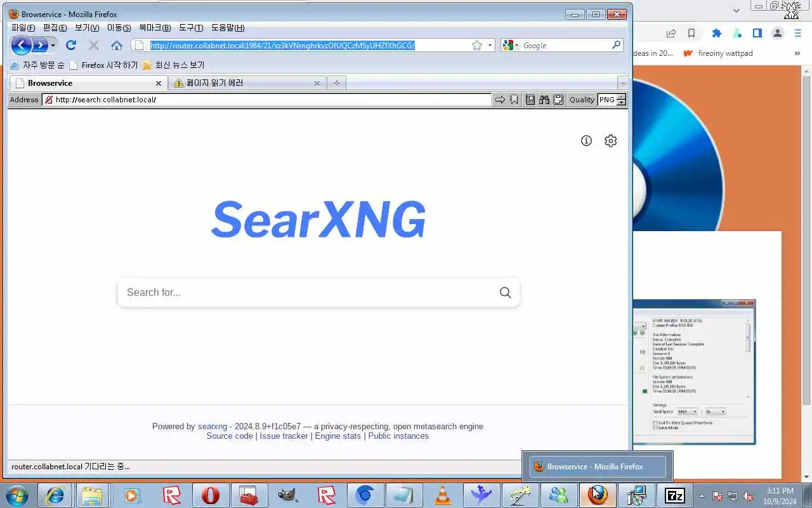Open Firefox 시작 하기 bookmark

point(103,65)
